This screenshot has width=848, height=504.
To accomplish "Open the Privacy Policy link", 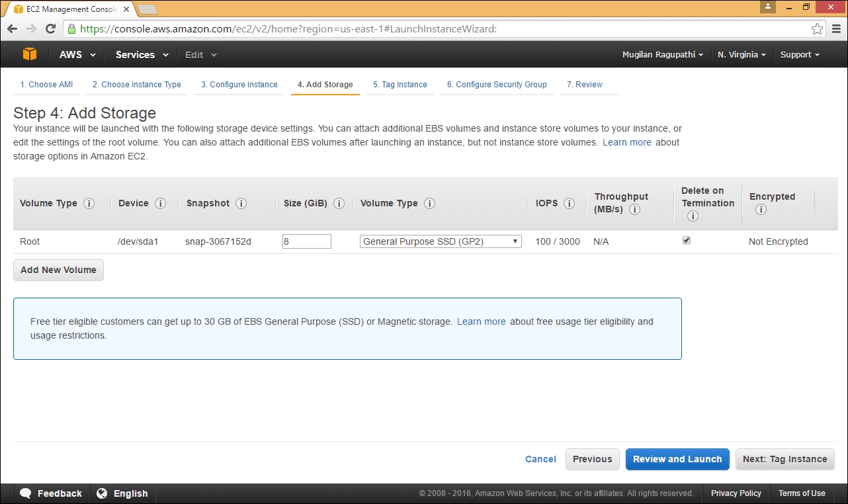I will 736,493.
